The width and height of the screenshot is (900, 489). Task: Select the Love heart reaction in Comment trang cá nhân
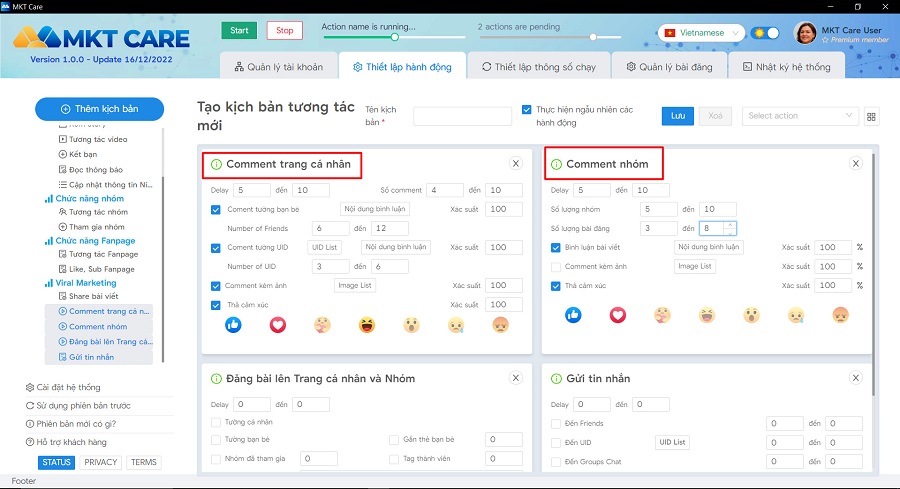point(278,325)
